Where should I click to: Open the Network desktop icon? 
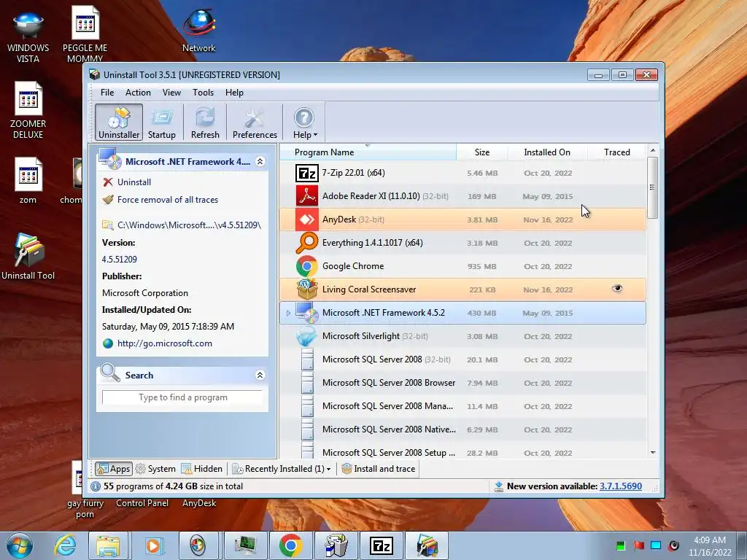[198, 30]
